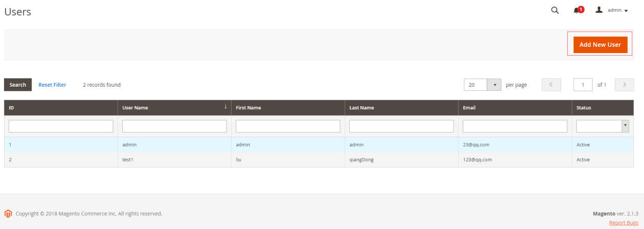Viewport: 644px width, 229px height.
Task: Click the Reset Filter link
Action: coord(52,85)
